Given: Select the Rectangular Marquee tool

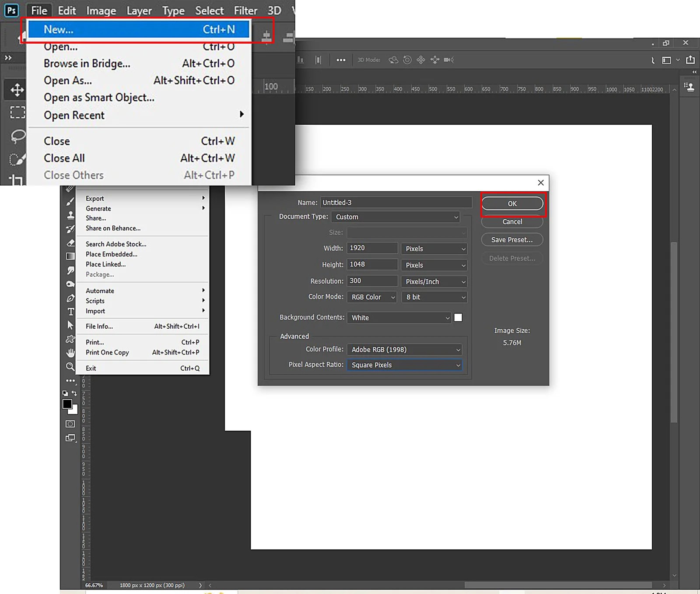Looking at the screenshot, I should 17,112.
